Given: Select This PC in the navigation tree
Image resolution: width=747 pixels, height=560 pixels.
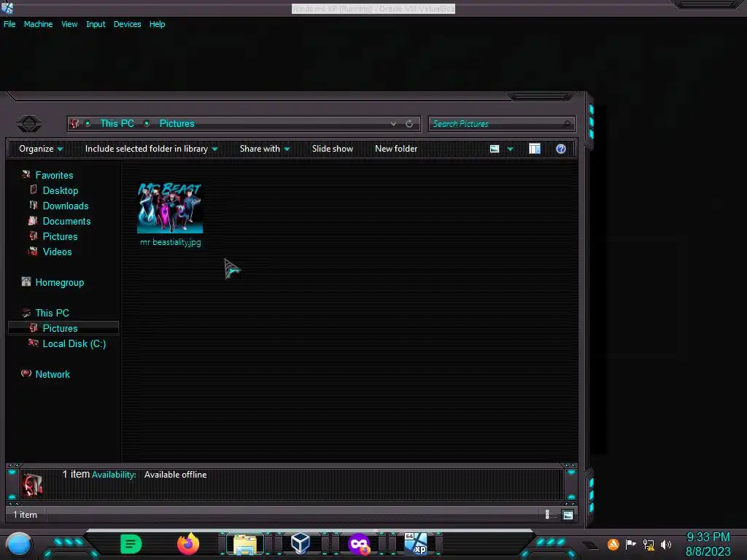Looking at the screenshot, I should click(x=52, y=313).
